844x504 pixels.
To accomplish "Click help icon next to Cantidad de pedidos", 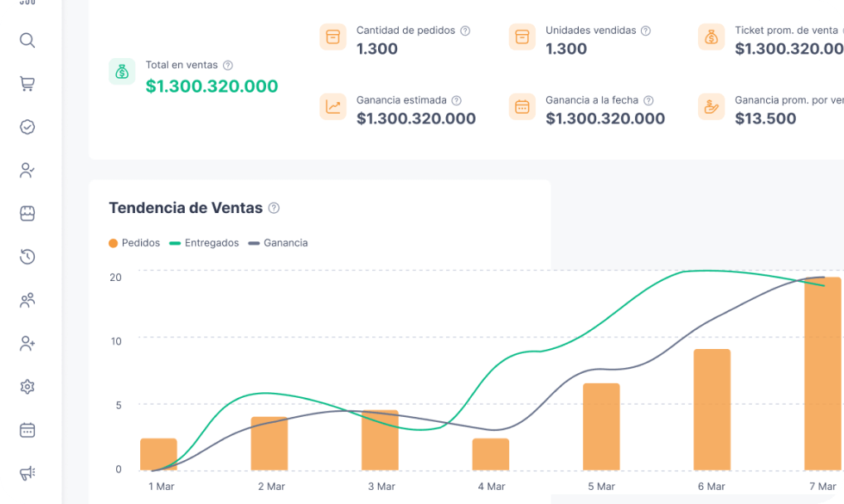I will [465, 31].
